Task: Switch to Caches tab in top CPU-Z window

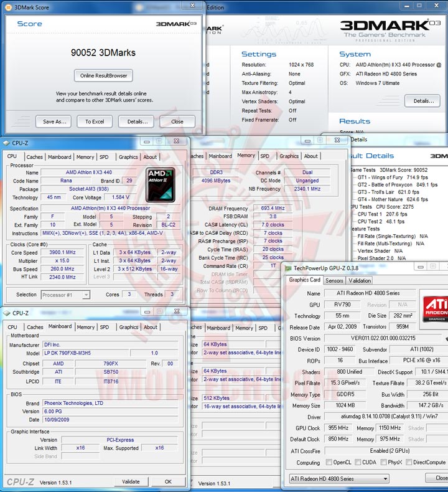Action: (34, 157)
